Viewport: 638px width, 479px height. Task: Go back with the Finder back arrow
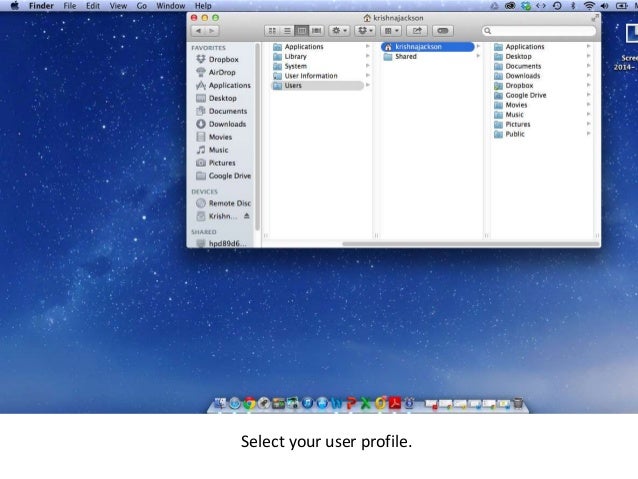click(198, 31)
